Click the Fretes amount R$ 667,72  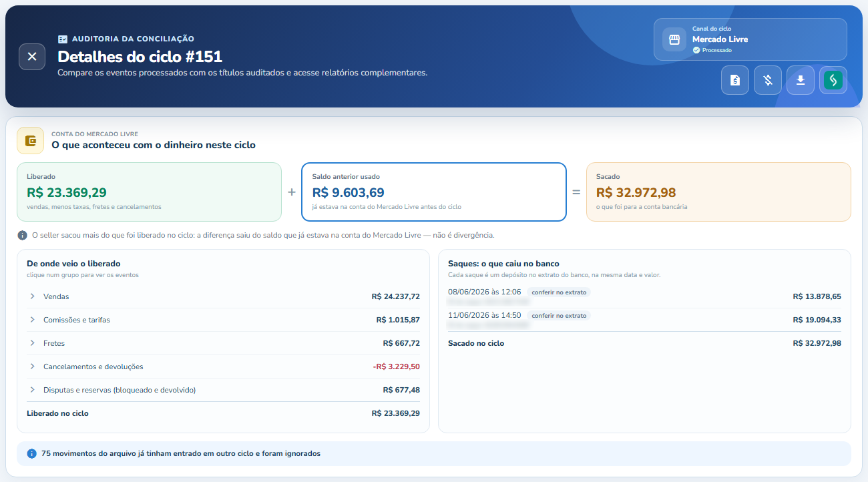tap(401, 343)
